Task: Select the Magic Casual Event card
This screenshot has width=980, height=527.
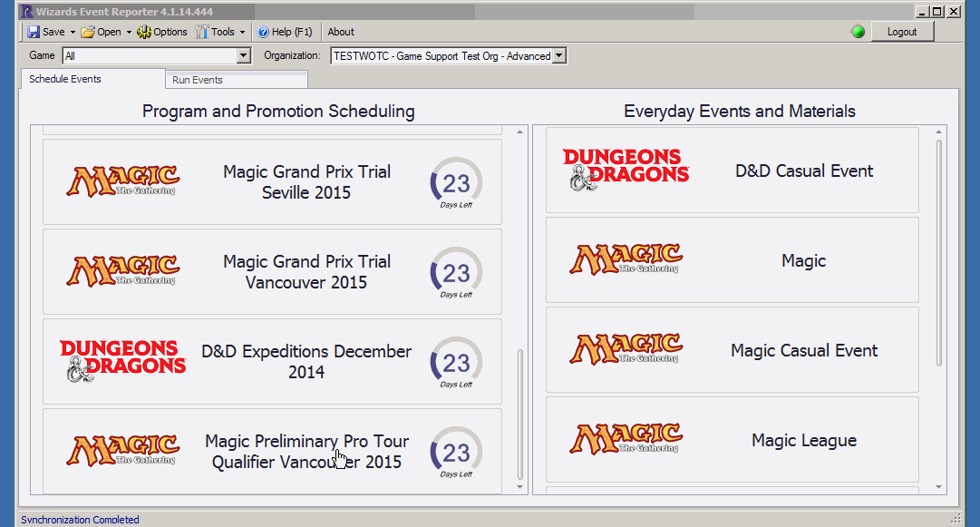Action: 733,350
